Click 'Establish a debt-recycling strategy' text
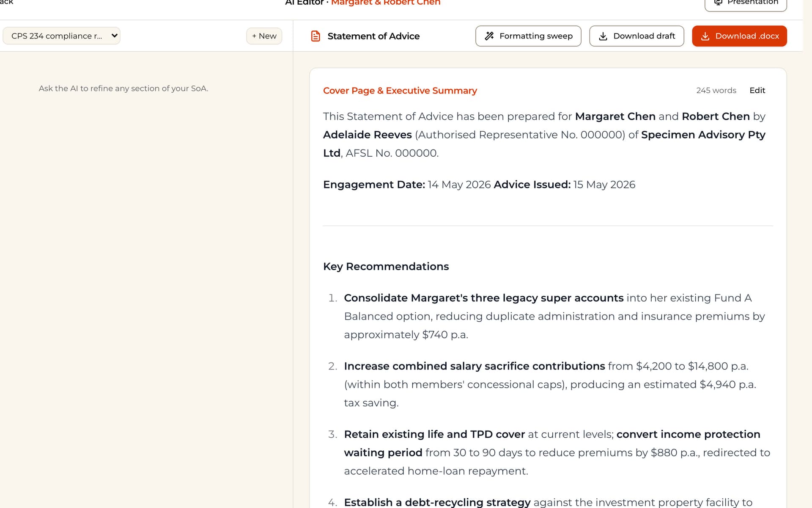Image resolution: width=812 pixels, height=508 pixels. click(x=437, y=502)
